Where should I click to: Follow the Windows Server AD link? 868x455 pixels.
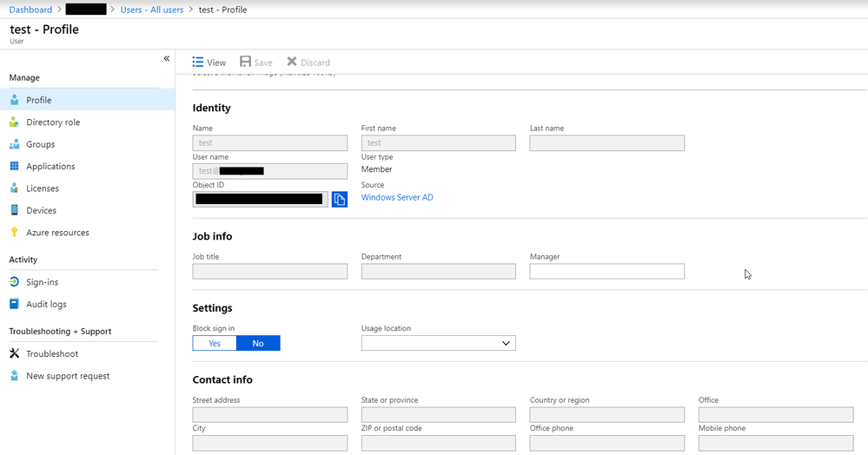pyautogui.click(x=397, y=197)
